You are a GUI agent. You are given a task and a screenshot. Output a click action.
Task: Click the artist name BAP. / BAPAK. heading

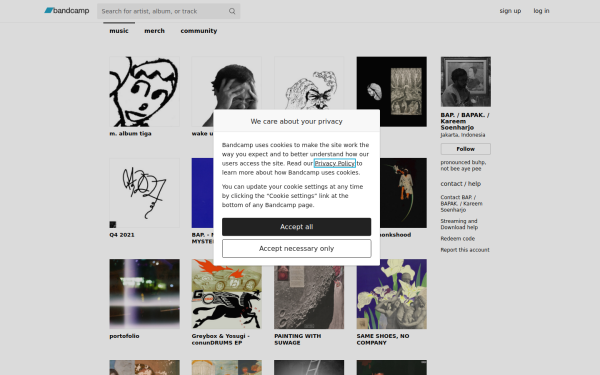[x=465, y=121]
